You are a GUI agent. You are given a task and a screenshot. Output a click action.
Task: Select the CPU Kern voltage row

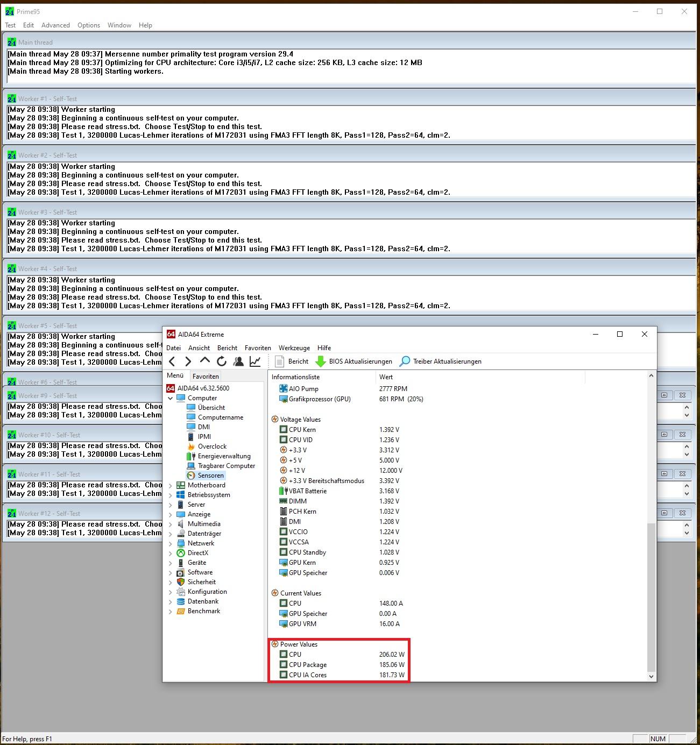(x=339, y=430)
